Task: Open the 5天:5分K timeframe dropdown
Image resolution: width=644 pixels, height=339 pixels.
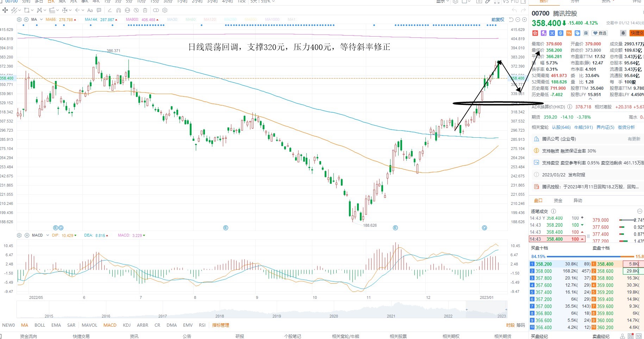Action: tap(262, 1)
